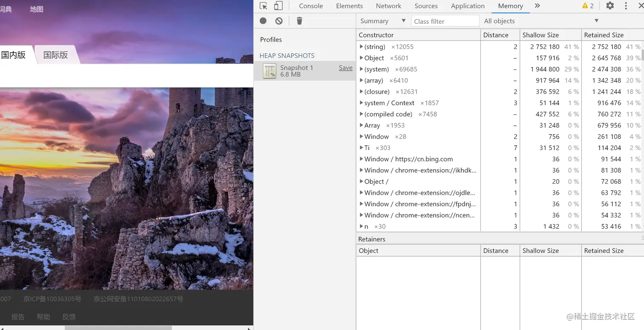Viewport: 644px width, 330px height.
Task: Open the 京公网安备11010802022657号 link
Action: coord(138,299)
